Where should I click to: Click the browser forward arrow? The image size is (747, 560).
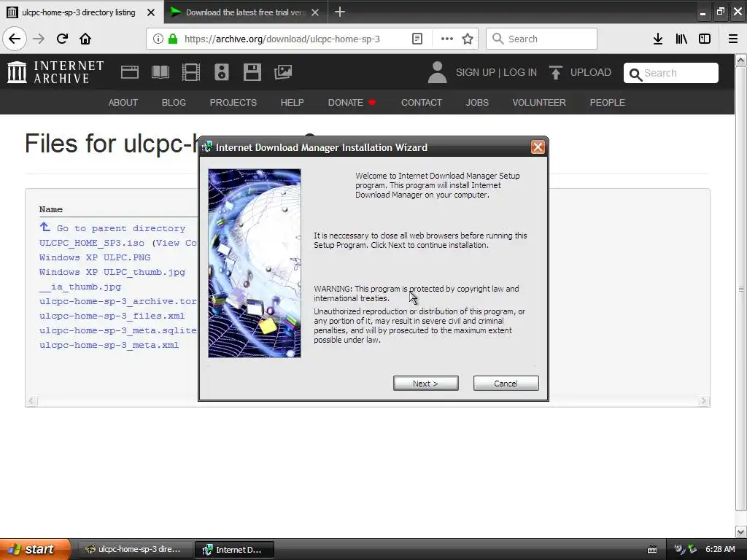click(x=39, y=39)
